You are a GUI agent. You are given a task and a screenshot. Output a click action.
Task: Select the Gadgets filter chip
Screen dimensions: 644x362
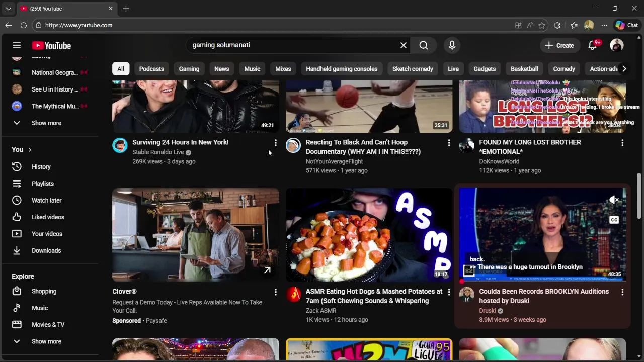[485, 69]
